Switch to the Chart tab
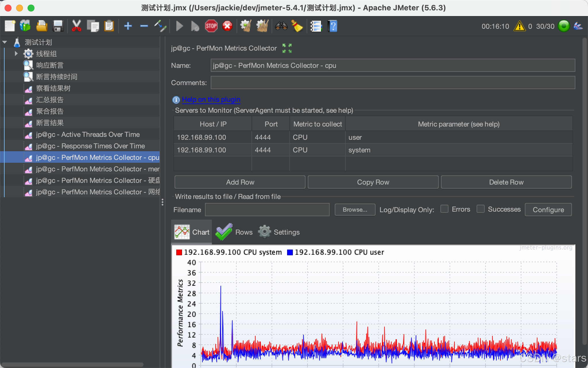 pyautogui.click(x=192, y=232)
